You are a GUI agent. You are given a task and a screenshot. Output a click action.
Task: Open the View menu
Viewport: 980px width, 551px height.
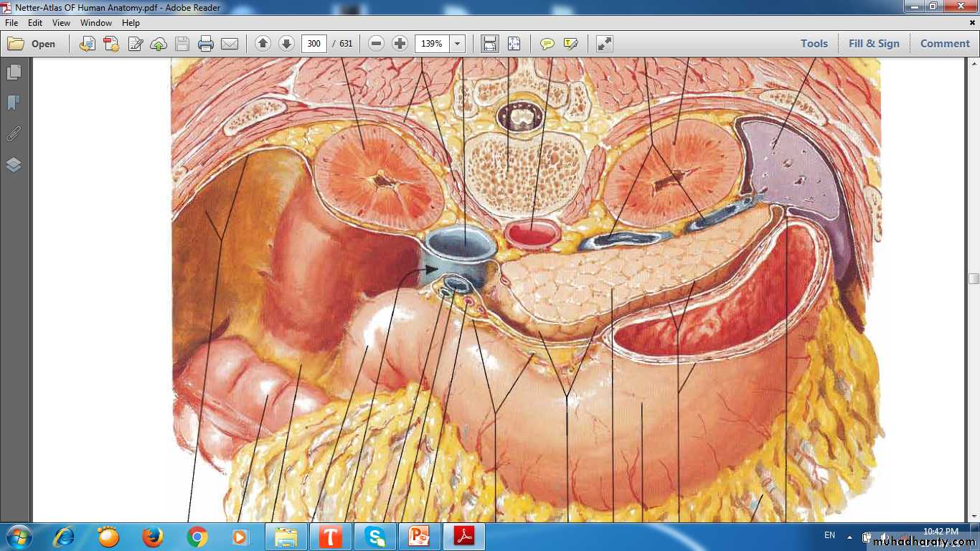61,23
